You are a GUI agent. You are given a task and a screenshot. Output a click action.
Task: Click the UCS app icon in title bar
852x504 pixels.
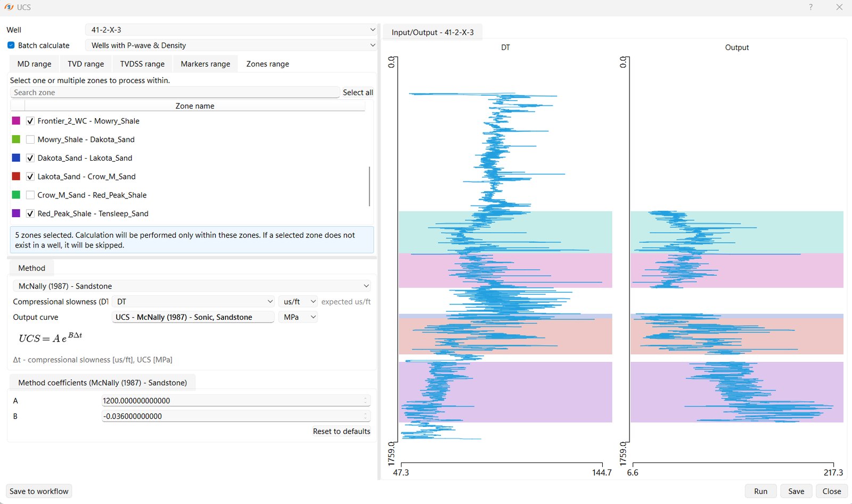[9, 7]
